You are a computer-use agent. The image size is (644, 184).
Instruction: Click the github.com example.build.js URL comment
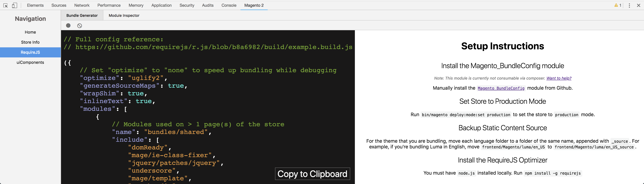(x=208, y=47)
